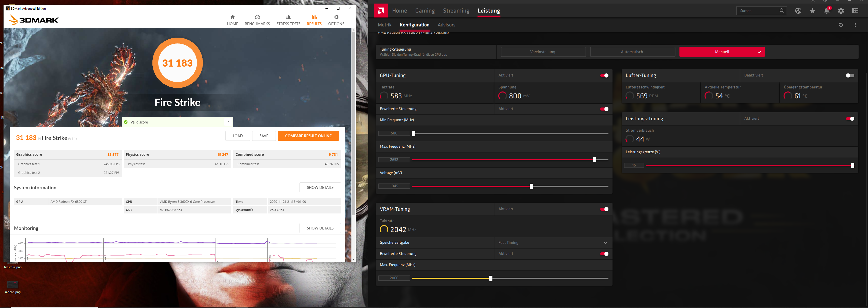
Task: Turn off the VRAM-Tuning toggle
Action: 604,209
